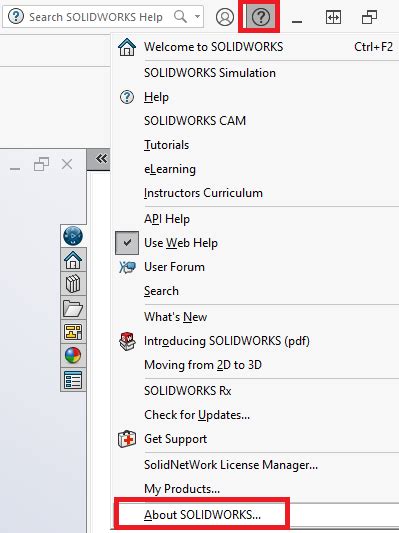Click the search magnifier icon
The height and width of the screenshot is (533, 399).
coord(180,16)
